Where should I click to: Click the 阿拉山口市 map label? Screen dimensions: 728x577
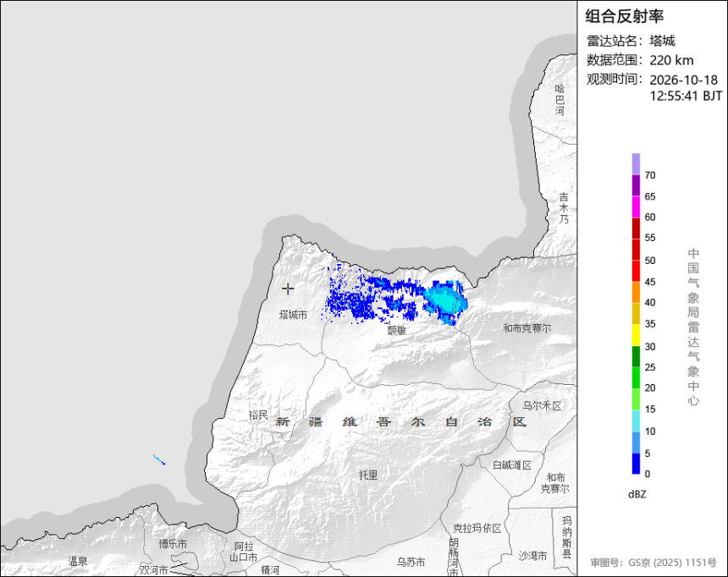coord(243,552)
